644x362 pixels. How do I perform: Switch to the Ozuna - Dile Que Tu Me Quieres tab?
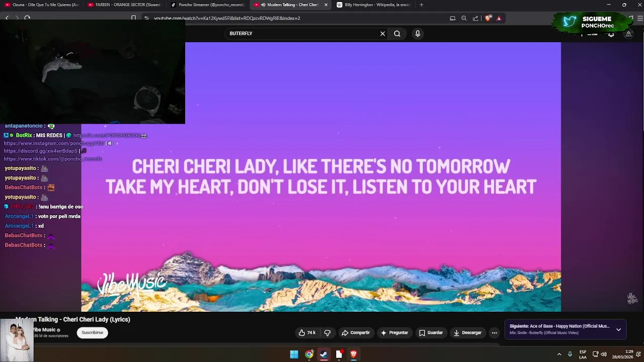pyautogui.click(x=42, y=5)
